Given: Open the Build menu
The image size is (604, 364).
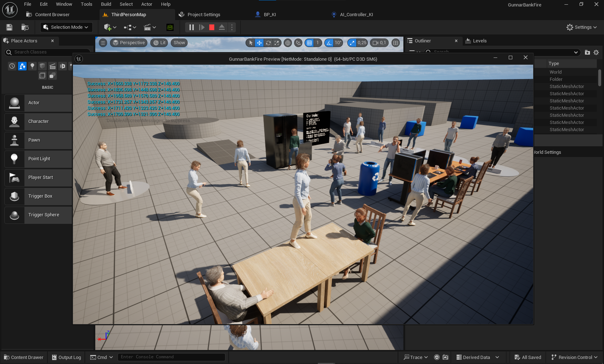Looking at the screenshot, I should tap(106, 4).
